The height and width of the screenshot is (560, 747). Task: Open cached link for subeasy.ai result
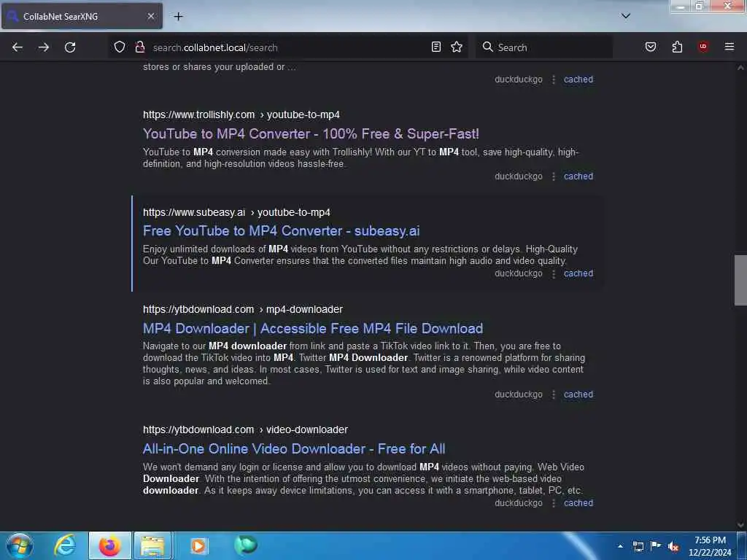click(x=578, y=273)
